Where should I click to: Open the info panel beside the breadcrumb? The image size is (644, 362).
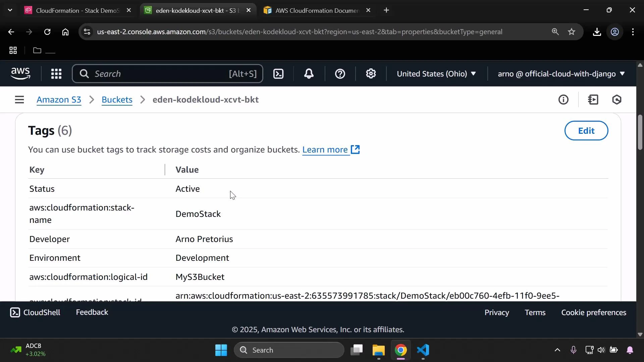click(x=564, y=100)
